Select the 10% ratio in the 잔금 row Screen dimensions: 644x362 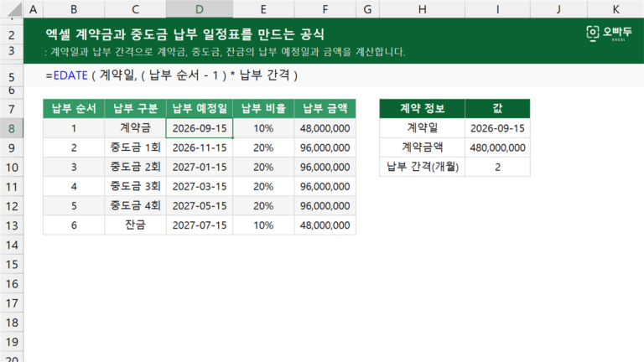coord(263,225)
